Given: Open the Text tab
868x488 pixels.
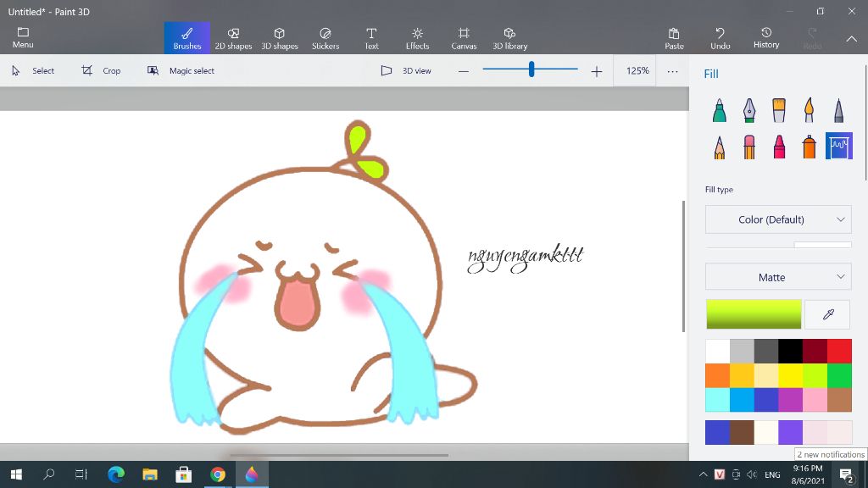Looking at the screenshot, I should (x=371, y=38).
